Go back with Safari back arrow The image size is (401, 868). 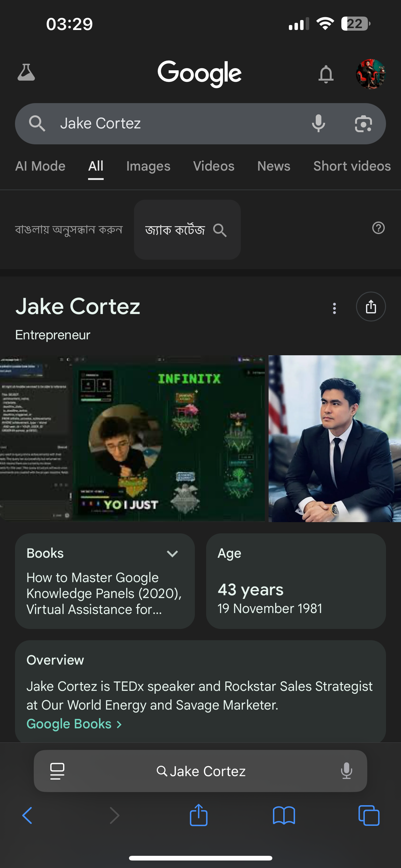click(27, 816)
